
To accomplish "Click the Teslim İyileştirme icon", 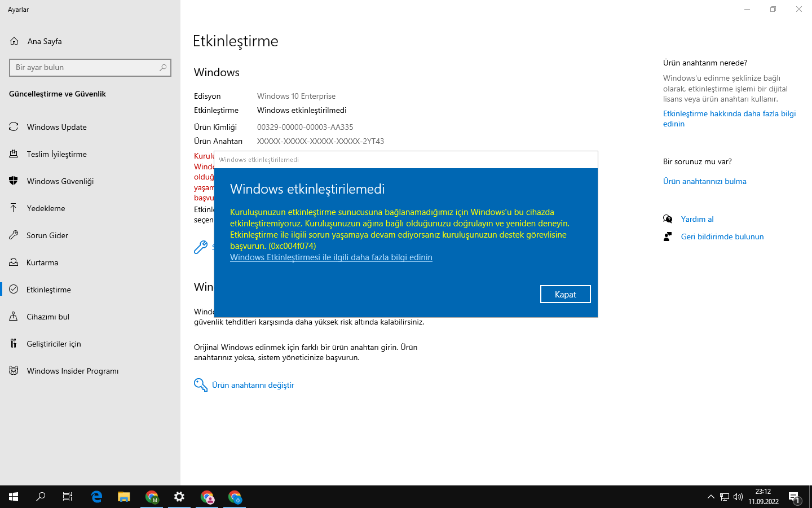I will click(14, 154).
